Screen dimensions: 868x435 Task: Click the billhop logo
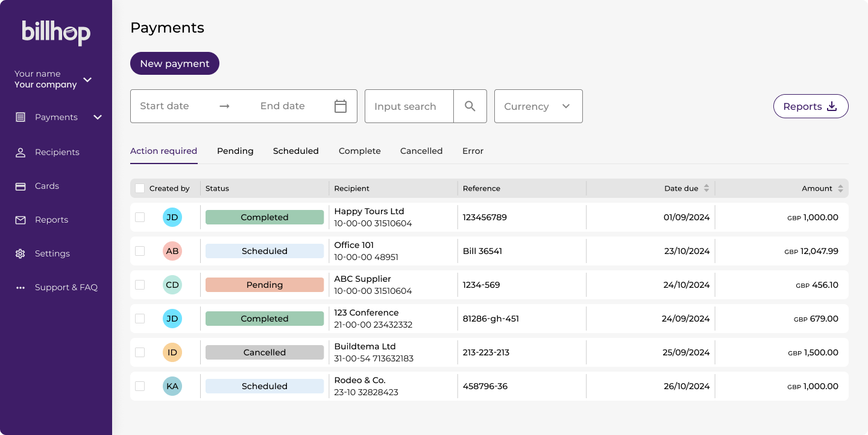pyautogui.click(x=56, y=33)
